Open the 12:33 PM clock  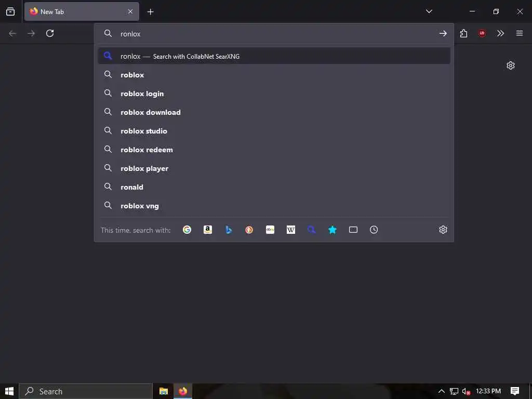(x=488, y=391)
